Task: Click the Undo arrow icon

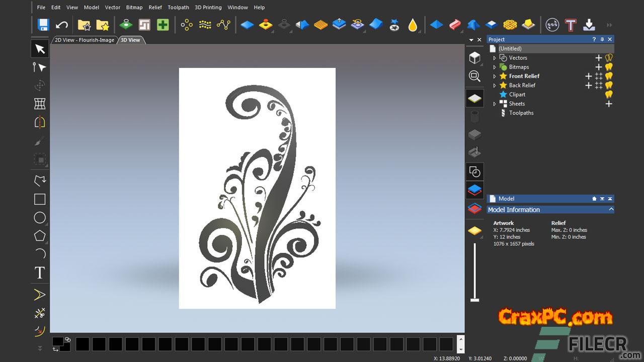Action: click(x=61, y=25)
